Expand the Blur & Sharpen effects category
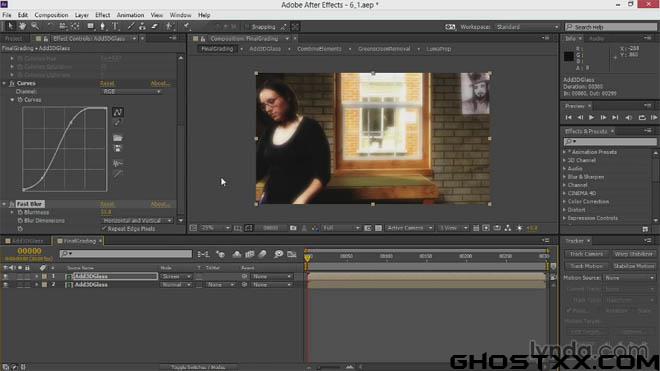The height and width of the screenshot is (371, 660). point(564,177)
